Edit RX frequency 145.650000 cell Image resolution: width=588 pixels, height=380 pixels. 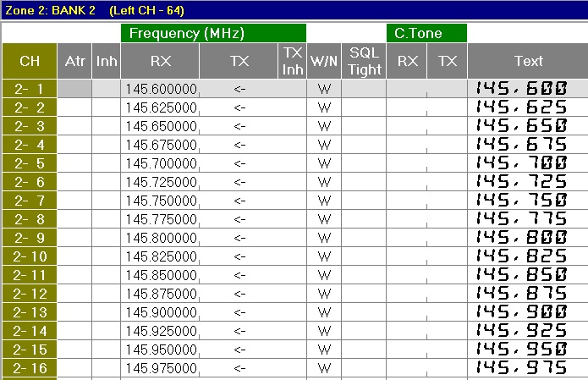pos(160,126)
